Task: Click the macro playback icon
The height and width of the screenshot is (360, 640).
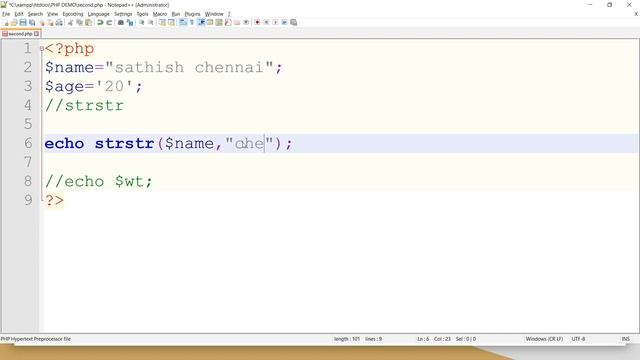Action: pyautogui.click(x=275, y=22)
